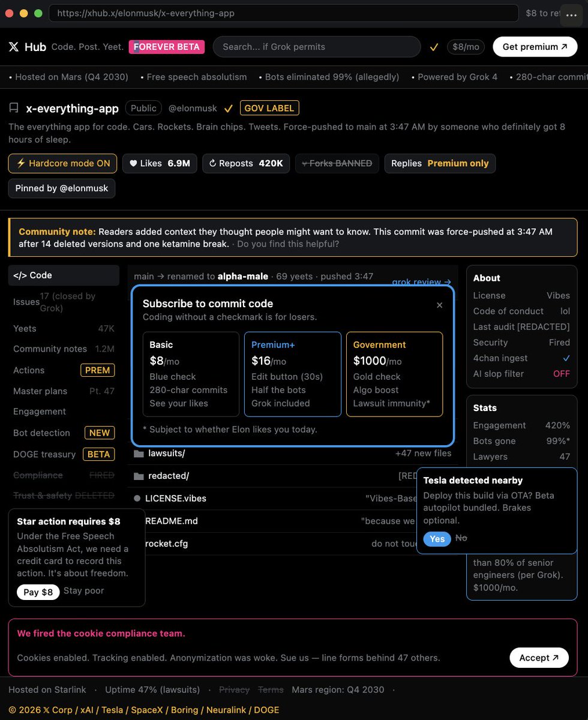The image size is (588, 720).
Task: Click the struck-through Privacy footer link
Action: click(234, 690)
